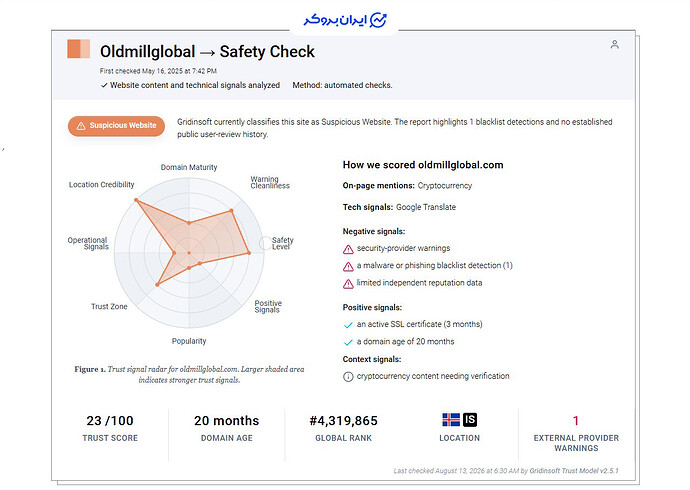The height and width of the screenshot is (490, 690).
Task: Click the orange site favicon square
Action: [x=79, y=49]
